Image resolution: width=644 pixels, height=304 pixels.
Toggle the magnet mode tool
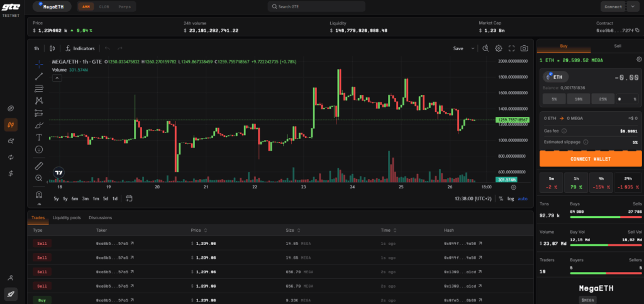click(39, 194)
